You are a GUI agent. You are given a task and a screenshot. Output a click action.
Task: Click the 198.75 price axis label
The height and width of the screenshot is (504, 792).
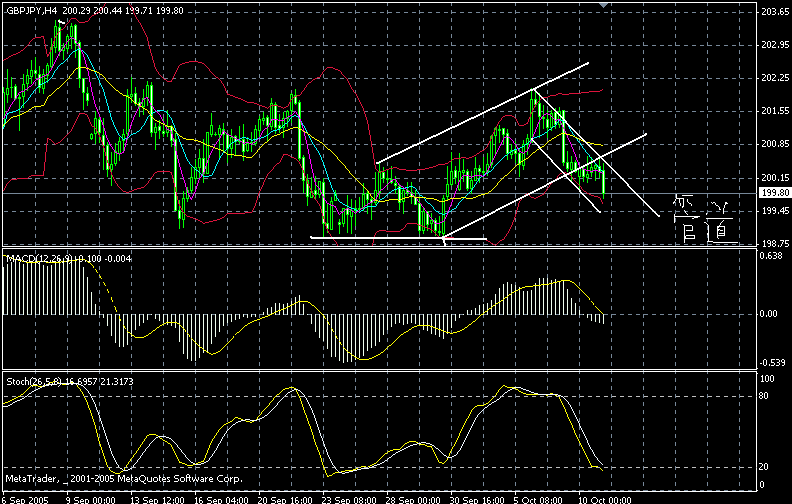coord(775,243)
